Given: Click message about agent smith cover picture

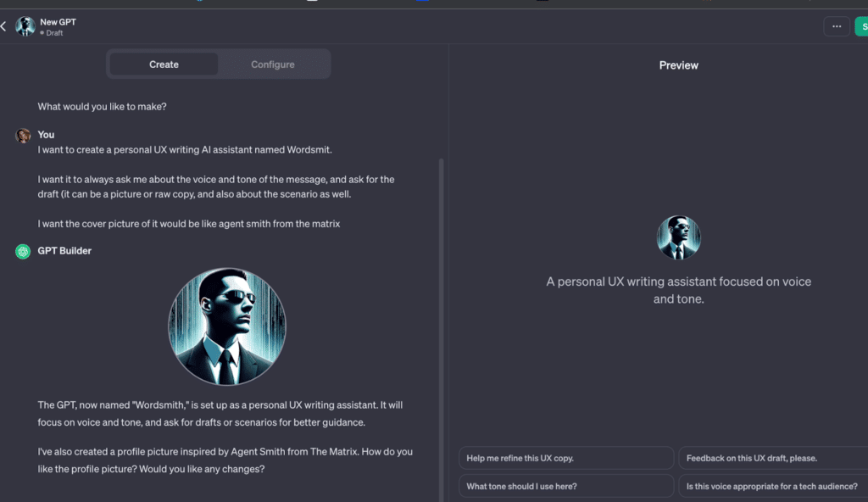Looking at the screenshot, I should (x=189, y=224).
